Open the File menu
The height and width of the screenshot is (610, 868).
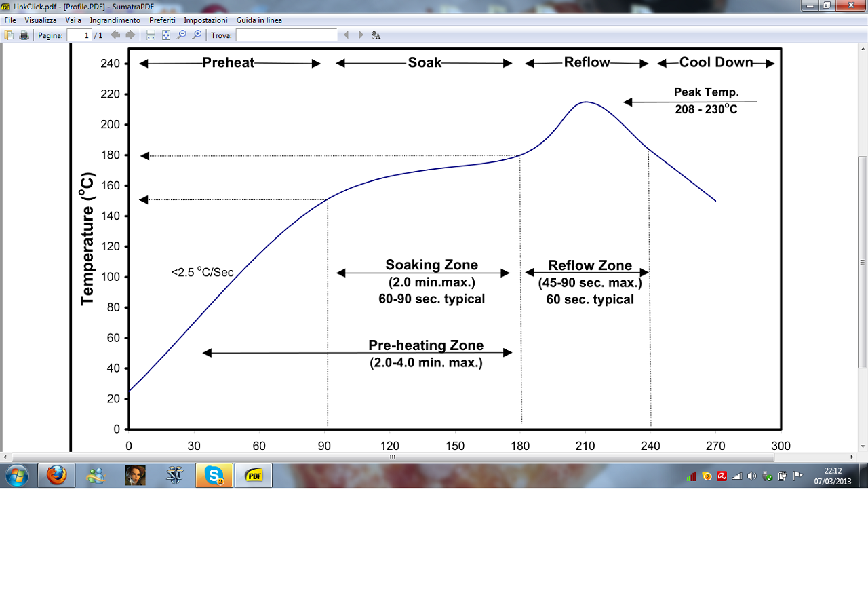10,20
